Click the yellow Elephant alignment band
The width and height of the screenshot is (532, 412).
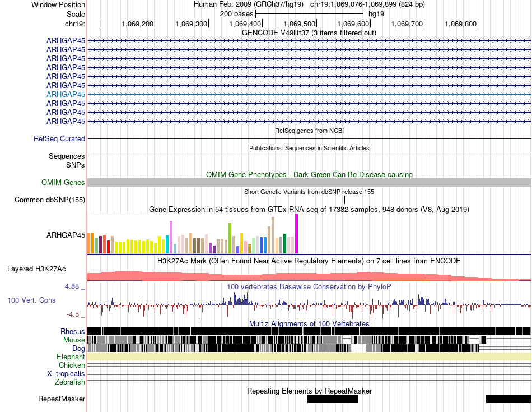point(309,357)
